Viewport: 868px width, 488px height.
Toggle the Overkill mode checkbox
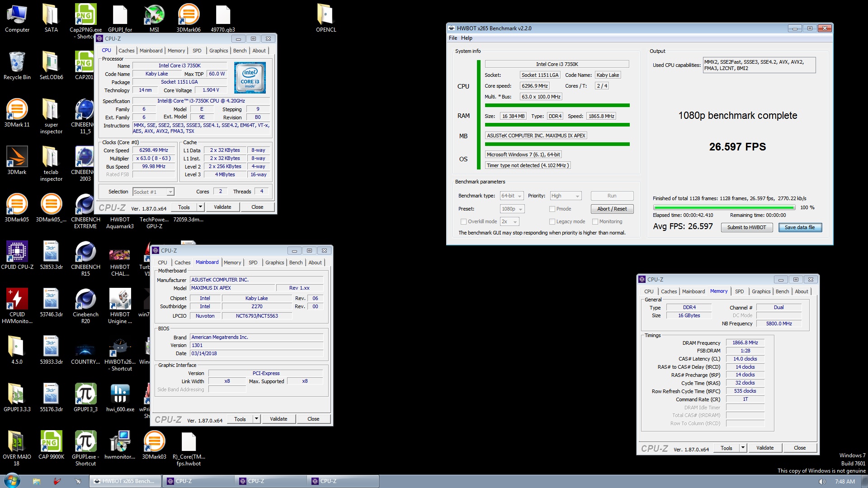(x=463, y=221)
